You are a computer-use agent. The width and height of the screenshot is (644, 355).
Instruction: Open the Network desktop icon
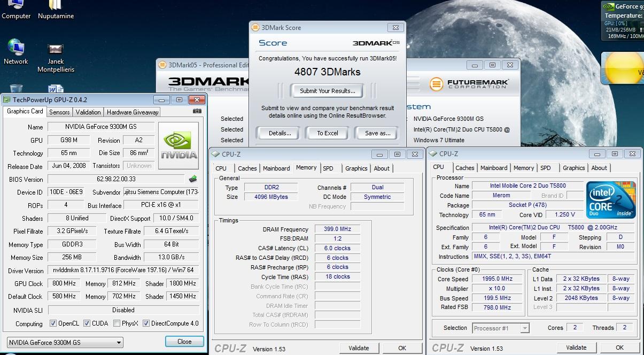(16, 52)
